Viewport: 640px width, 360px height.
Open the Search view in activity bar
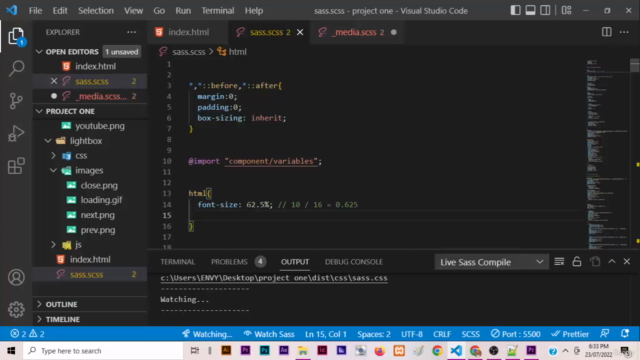point(16,68)
